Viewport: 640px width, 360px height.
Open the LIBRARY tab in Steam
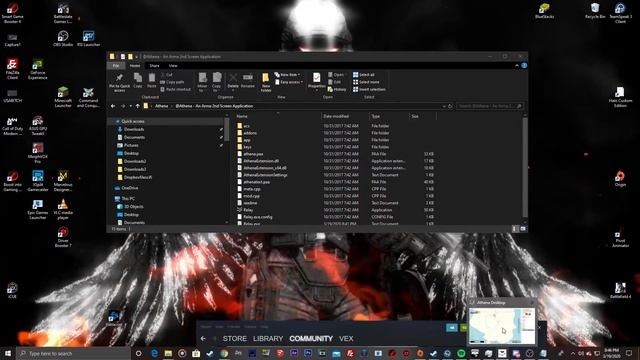click(x=268, y=338)
